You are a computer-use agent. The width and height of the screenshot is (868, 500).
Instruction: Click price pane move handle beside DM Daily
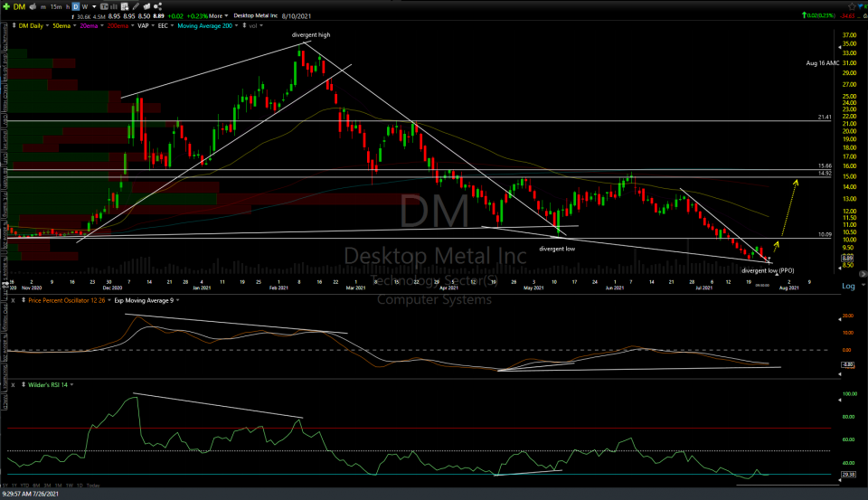[14, 25]
